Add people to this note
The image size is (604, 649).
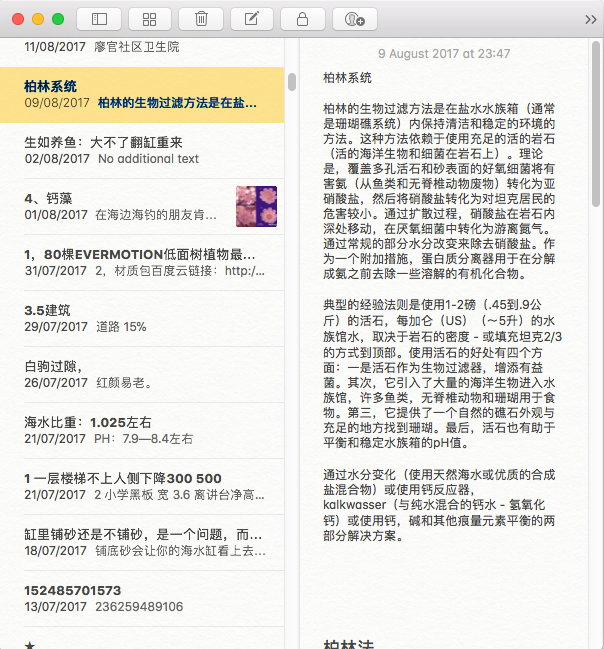coord(354,18)
